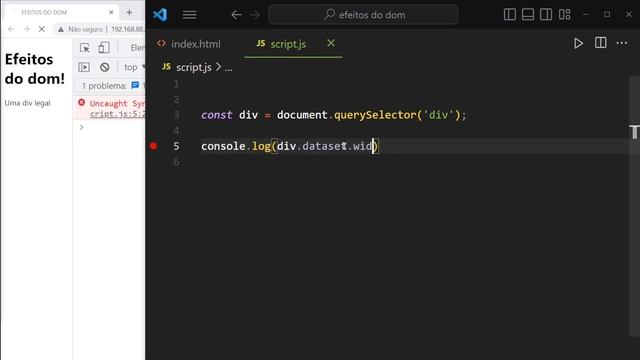Open editor More Actions ellipsis
This screenshot has width=640, height=360.
622,43
